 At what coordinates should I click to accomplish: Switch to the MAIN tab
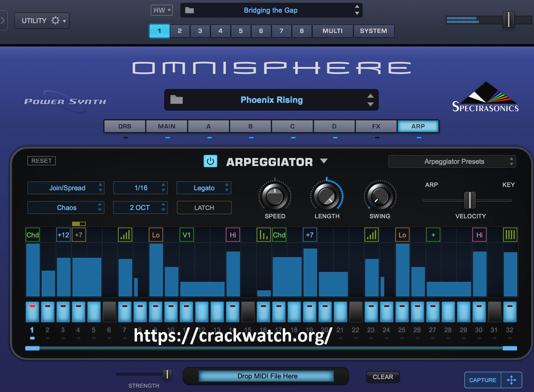167,126
